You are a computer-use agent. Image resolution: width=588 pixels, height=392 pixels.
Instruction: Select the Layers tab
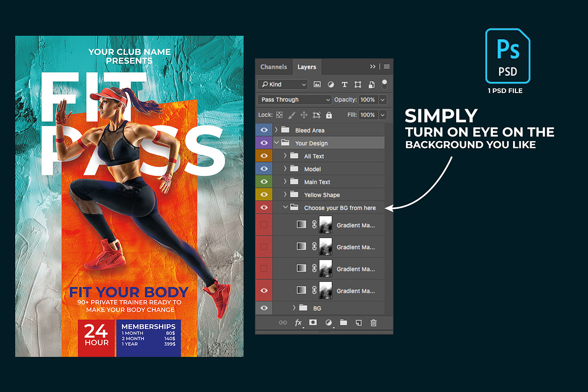(307, 67)
